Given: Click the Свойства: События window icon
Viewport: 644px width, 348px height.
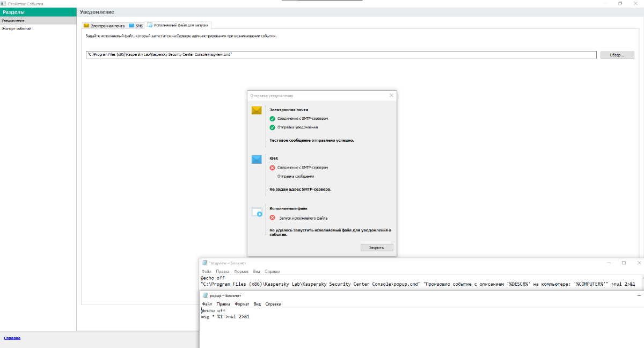Looking at the screenshot, I should click(x=3, y=4).
